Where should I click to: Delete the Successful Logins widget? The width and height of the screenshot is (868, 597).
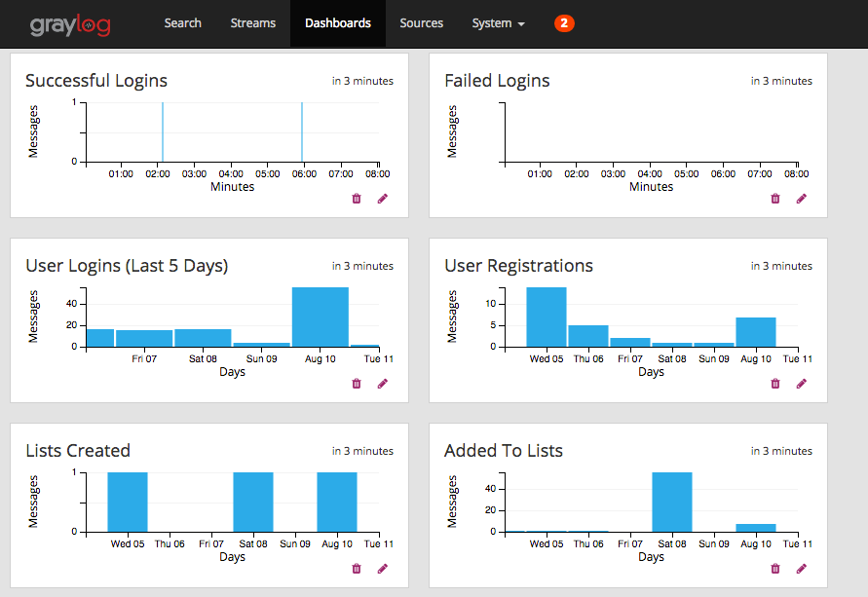[x=357, y=199]
